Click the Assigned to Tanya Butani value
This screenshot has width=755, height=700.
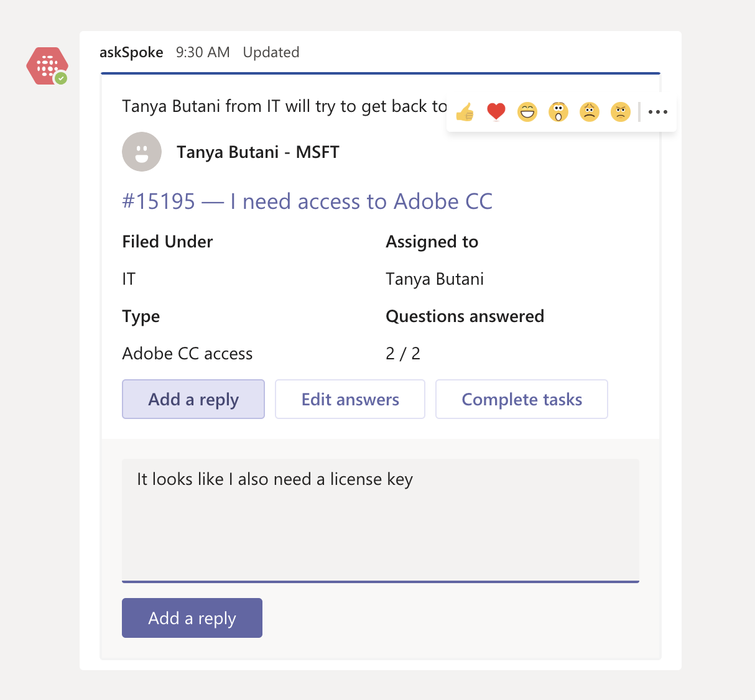click(x=435, y=279)
